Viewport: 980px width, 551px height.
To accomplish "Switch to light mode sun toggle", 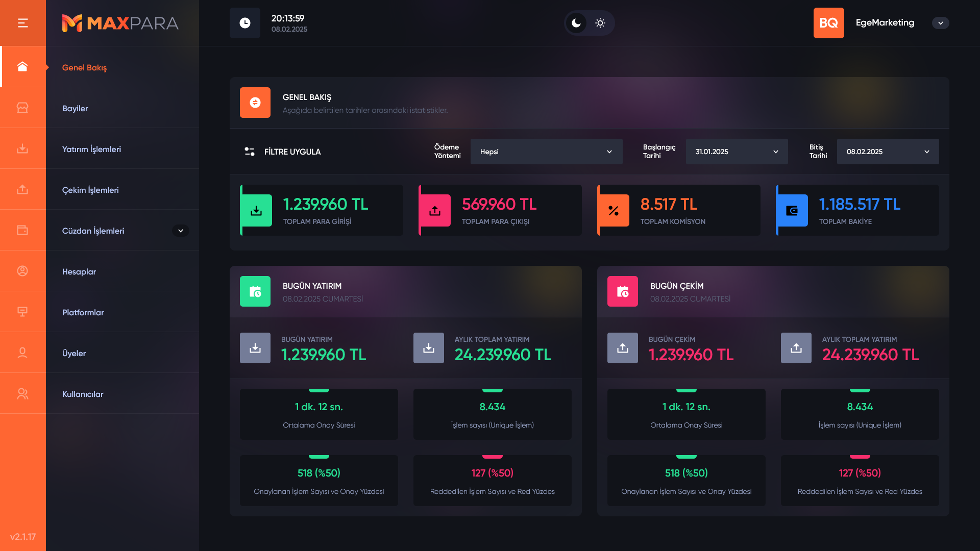I will pos(600,23).
